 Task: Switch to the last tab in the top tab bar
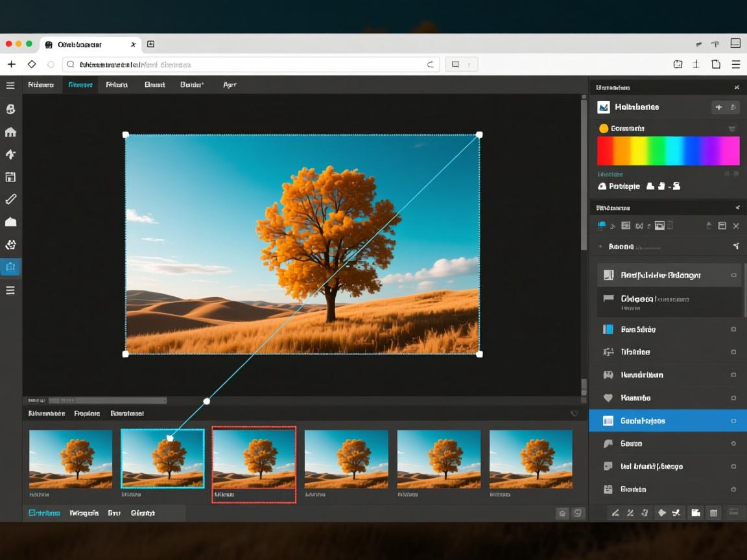[x=230, y=85]
